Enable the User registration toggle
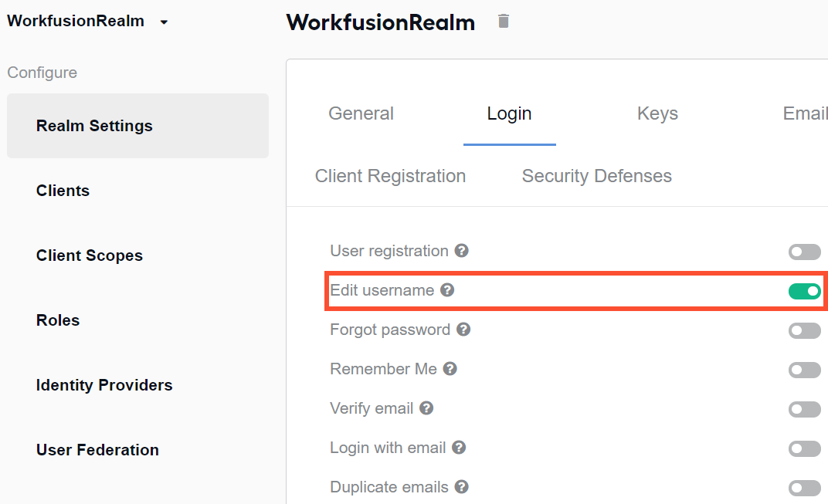This screenshot has height=504, width=828. (804, 252)
